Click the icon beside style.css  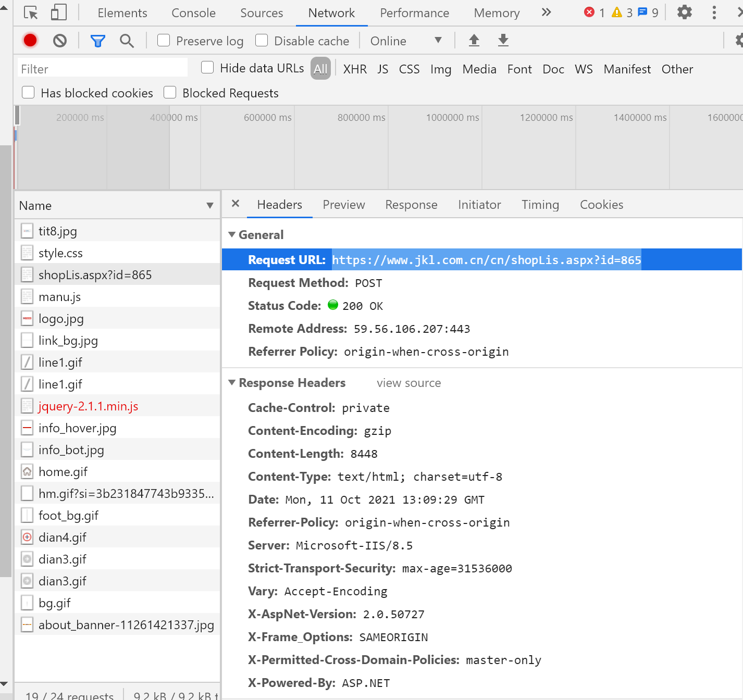pyautogui.click(x=27, y=253)
